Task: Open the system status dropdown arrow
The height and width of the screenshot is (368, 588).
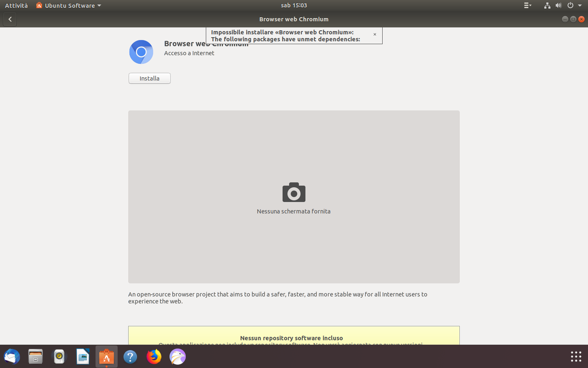Action: pos(580,5)
